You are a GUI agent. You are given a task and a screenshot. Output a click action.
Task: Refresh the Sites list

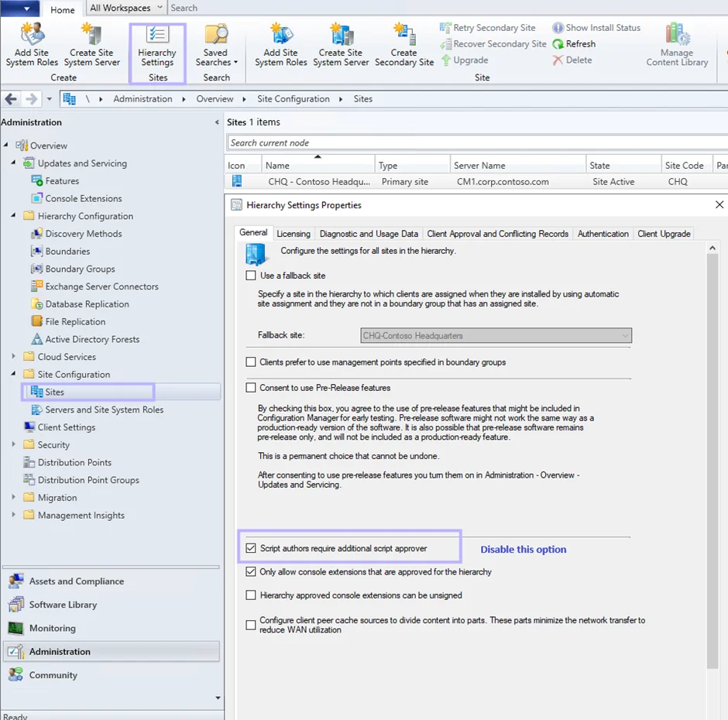(574, 44)
